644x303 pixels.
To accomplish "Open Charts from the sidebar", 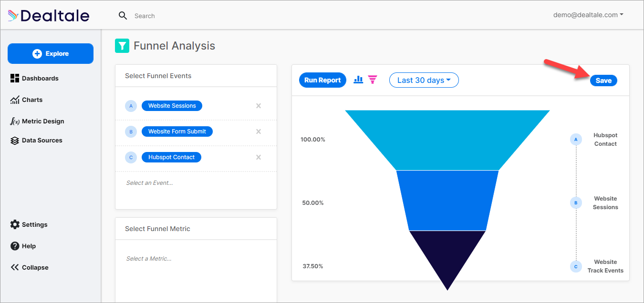I will pos(26,100).
